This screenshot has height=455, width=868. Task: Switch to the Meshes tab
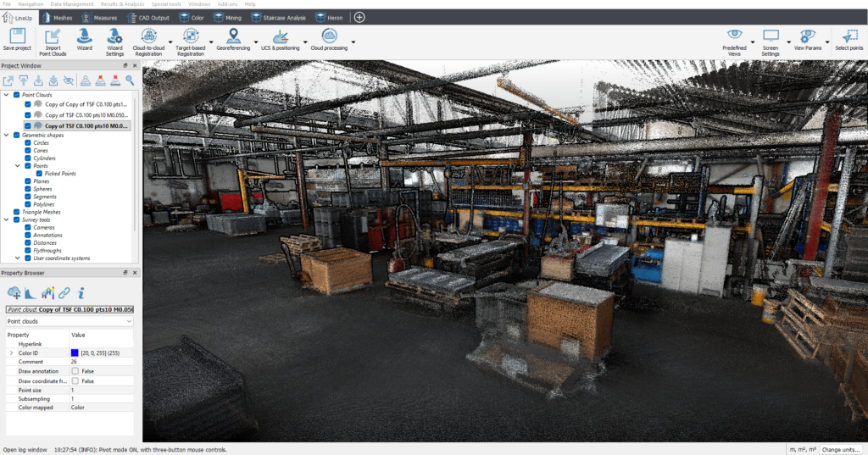(57, 17)
